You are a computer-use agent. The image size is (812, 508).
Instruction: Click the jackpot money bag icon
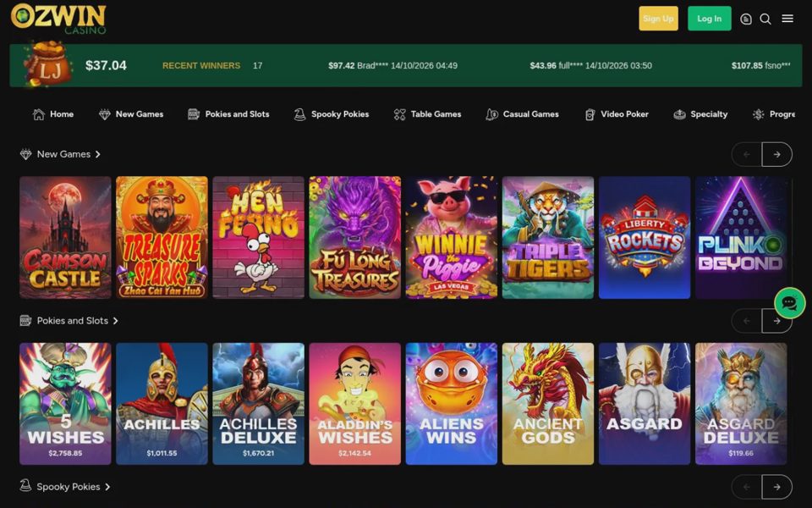pos(47,63)
